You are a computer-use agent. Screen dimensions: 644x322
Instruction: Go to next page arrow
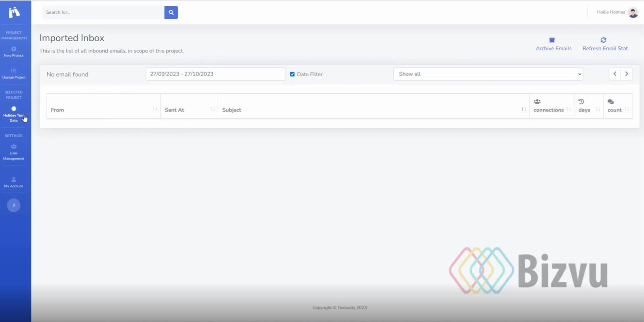[626, 74]
